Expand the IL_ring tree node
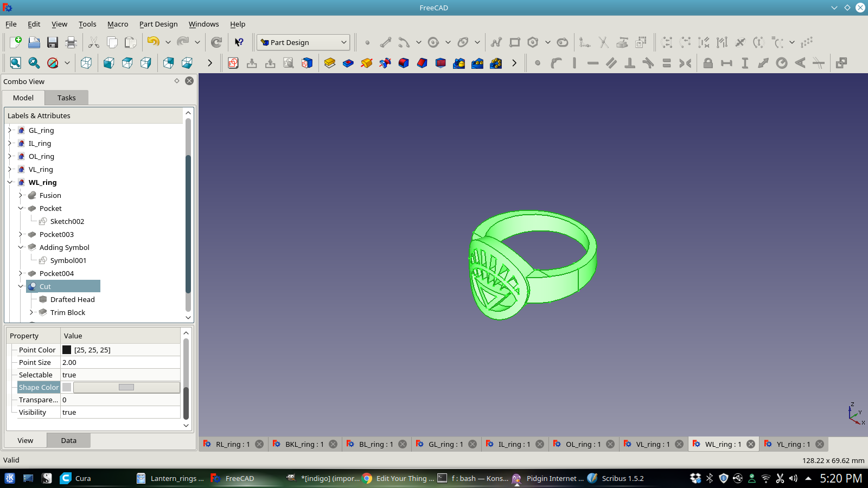This screenshot has width=868, height=488. [10, 143]
